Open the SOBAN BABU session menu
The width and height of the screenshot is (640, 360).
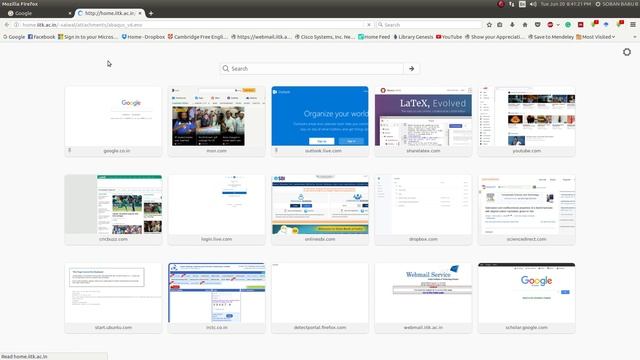(616, 4)
